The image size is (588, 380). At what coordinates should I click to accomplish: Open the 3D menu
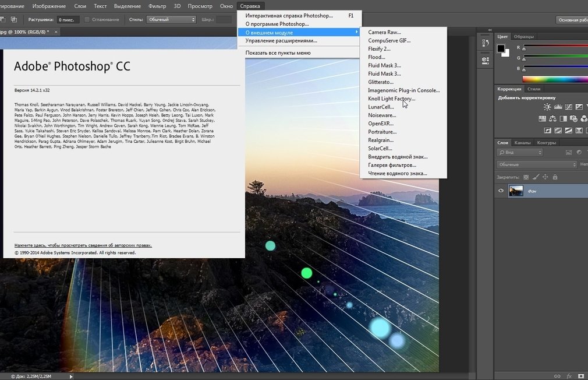coord(177,6)
